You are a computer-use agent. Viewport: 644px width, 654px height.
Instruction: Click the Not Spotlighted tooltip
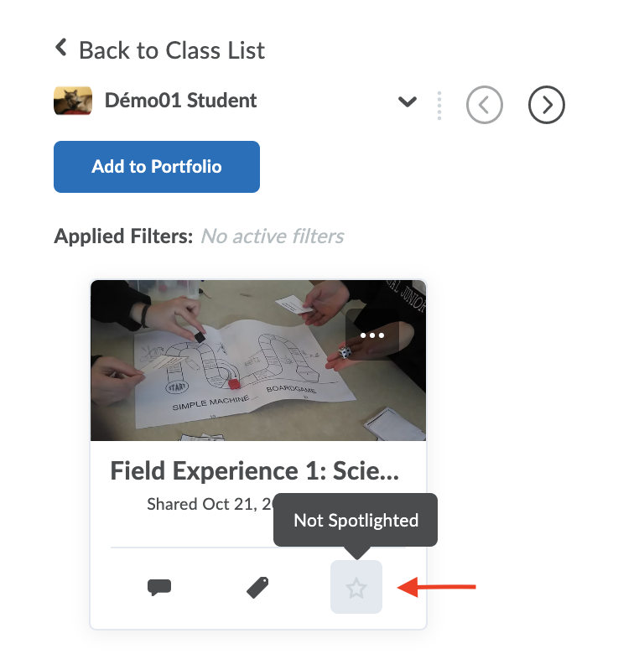(x=356, y=521)
